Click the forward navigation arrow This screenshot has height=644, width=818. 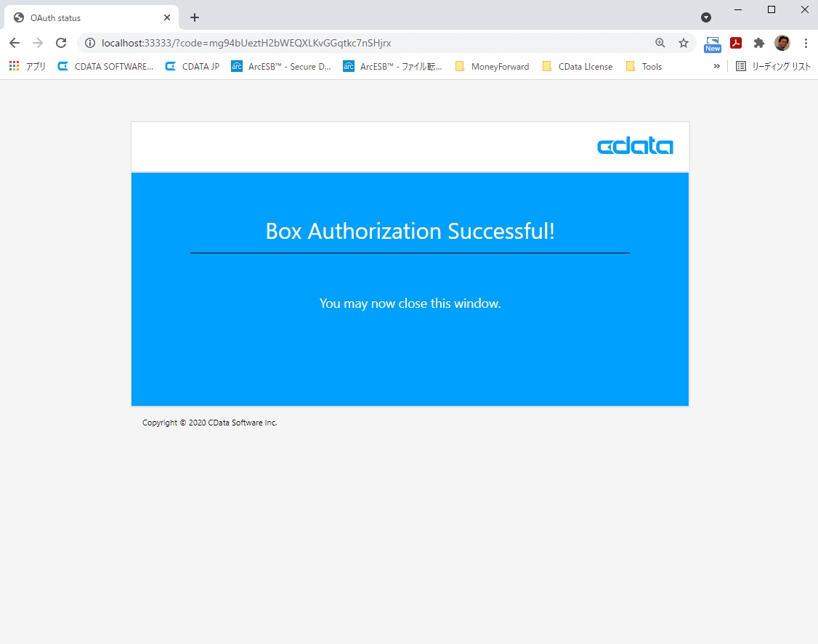(38, 43)
